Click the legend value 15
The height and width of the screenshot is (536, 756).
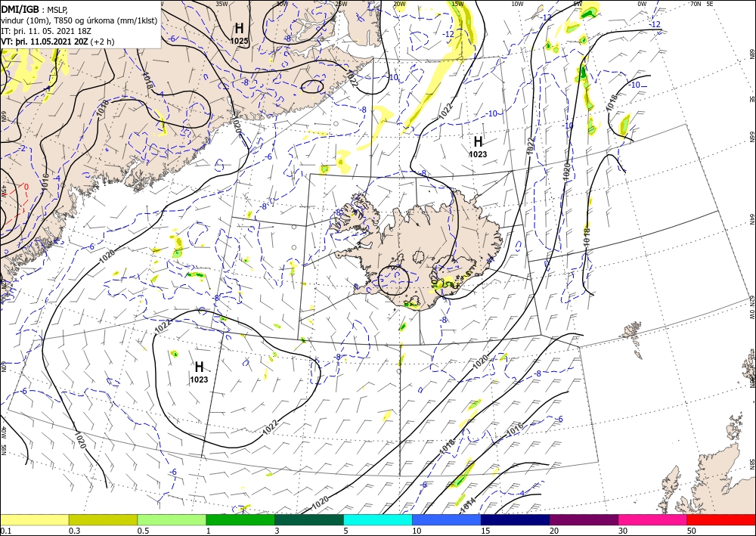[485, 531]
